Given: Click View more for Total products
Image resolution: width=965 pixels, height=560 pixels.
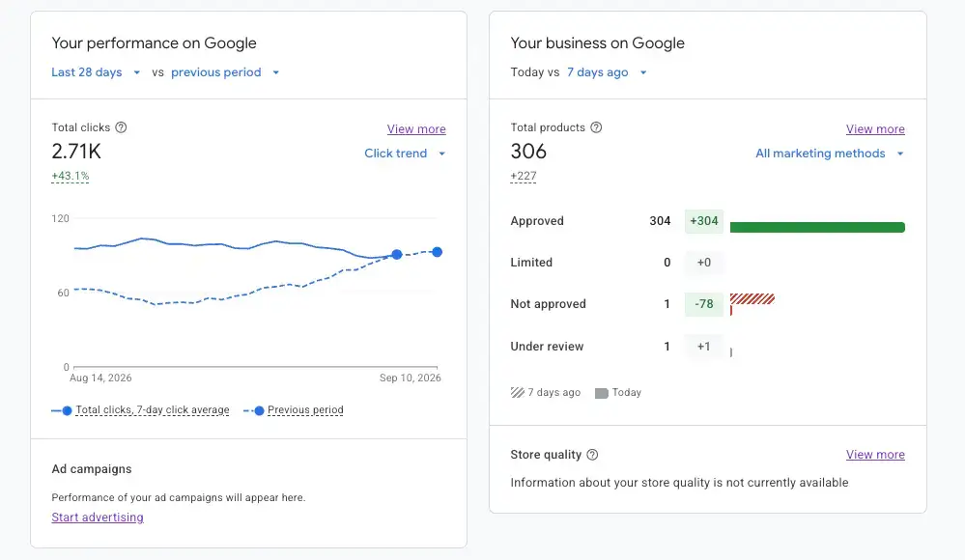Looking at the screenshot, I should click(875, 129).
